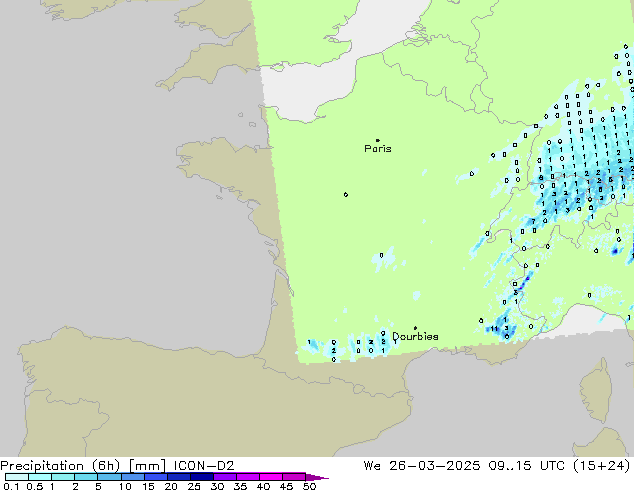This screenshot has height=490, width=634.
Task: Click the Paris city label
Action: click(378, 149)
